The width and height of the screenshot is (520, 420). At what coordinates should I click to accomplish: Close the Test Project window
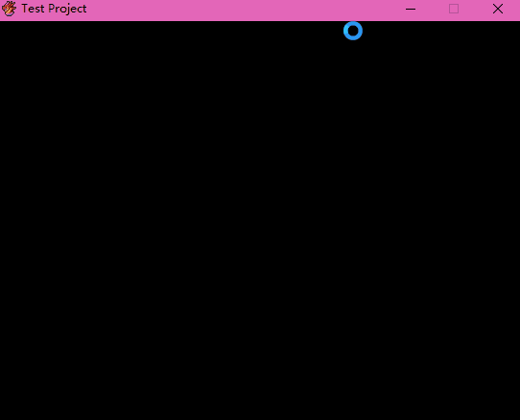[x=497, y=9]
